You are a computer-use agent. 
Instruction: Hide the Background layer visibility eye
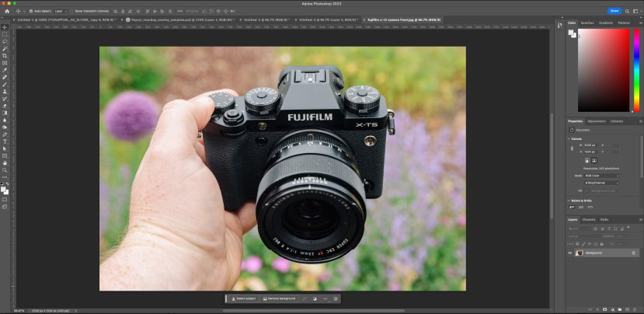[x=569, y=253]
